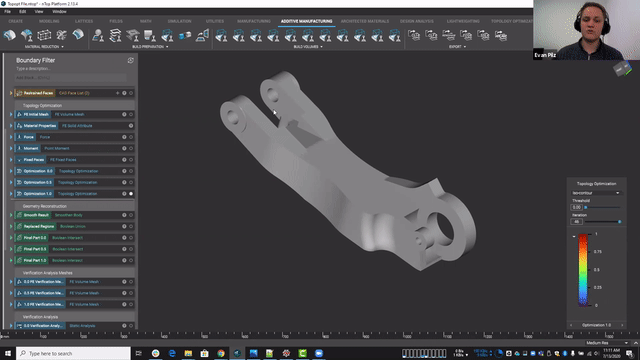The width and height of the screenshot is (640, 360).
Task: Click next arrow beside Optimization 1.0 label
Action: (x=622, y=325)
